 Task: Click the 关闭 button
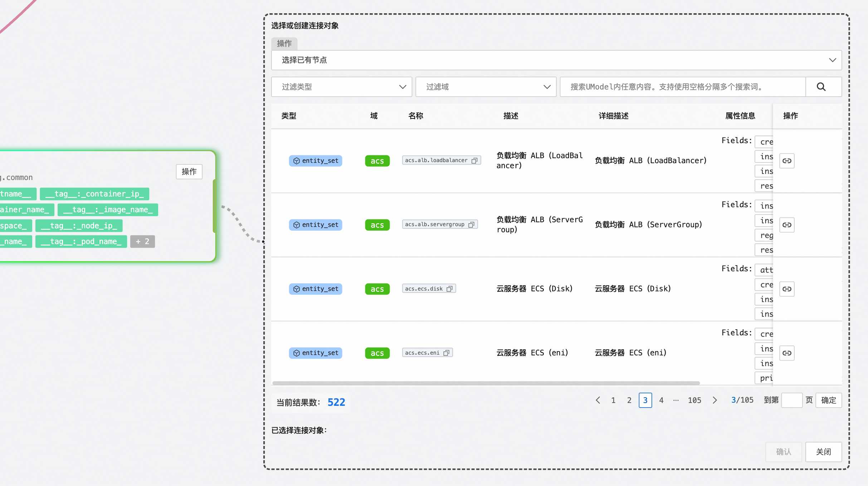pyautogui.click(x=823, y=452)
